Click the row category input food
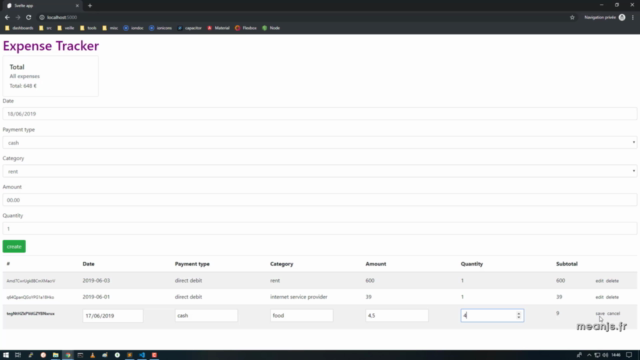This screenshot has height=360, width=640. pos(301,316)
